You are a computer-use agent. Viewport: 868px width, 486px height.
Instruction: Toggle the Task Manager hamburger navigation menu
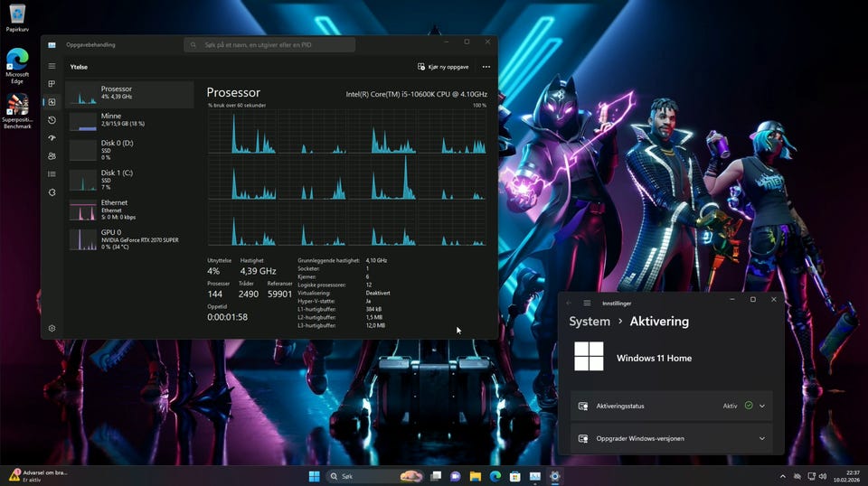(x=52, y=66)
